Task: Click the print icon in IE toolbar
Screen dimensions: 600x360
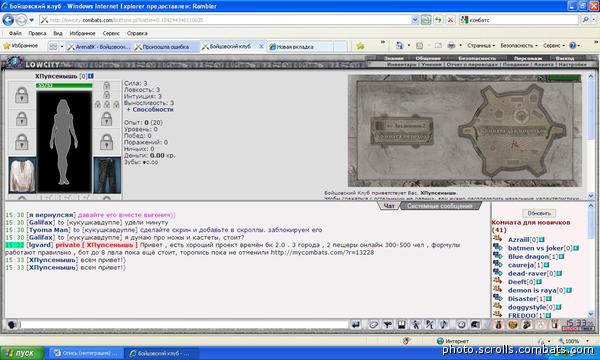Action: tap(452, 46)
